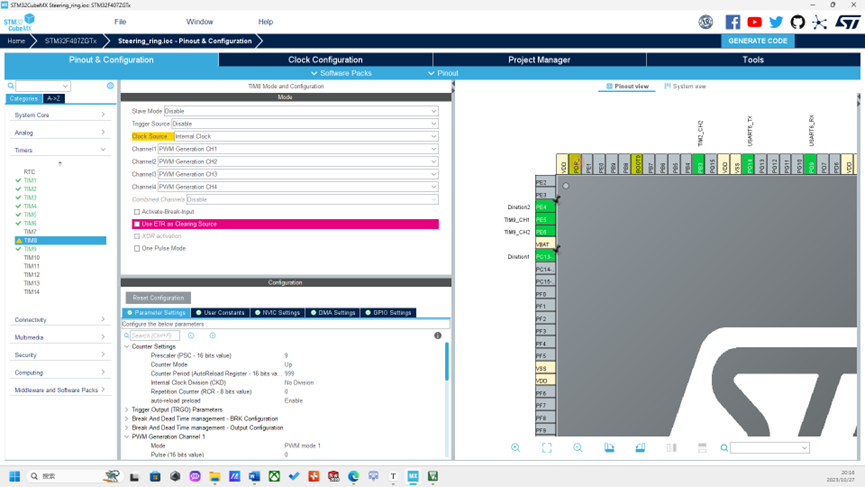This screenshot has width=865, height=487.
Task: Toggle the XOR activation checkbox
Action: 137,236
